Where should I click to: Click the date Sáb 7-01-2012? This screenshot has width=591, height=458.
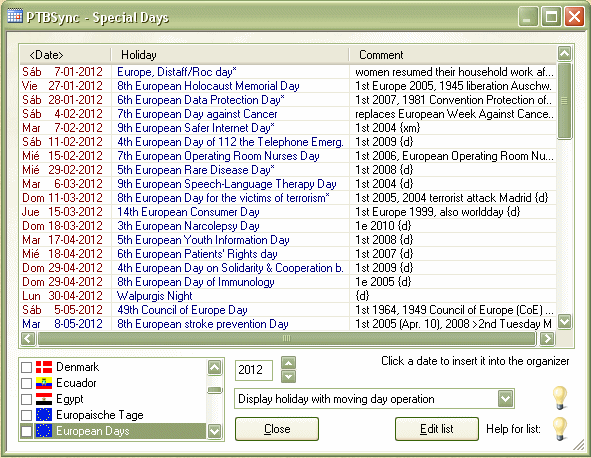[62, 72]
